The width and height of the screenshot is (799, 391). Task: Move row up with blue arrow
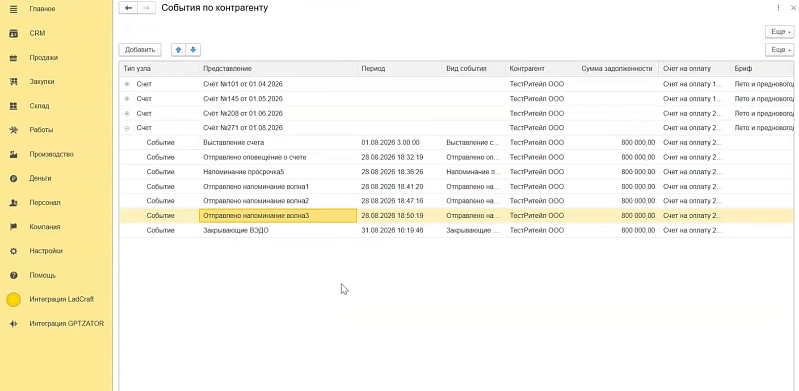click(178, 50)
